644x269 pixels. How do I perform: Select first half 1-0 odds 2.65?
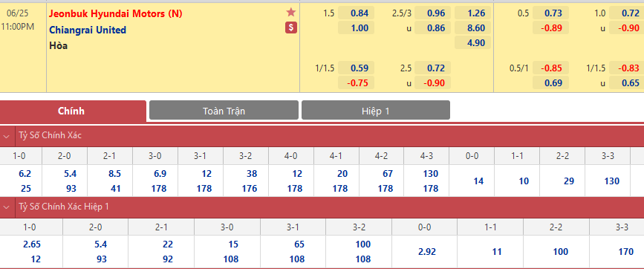[31, 244]
